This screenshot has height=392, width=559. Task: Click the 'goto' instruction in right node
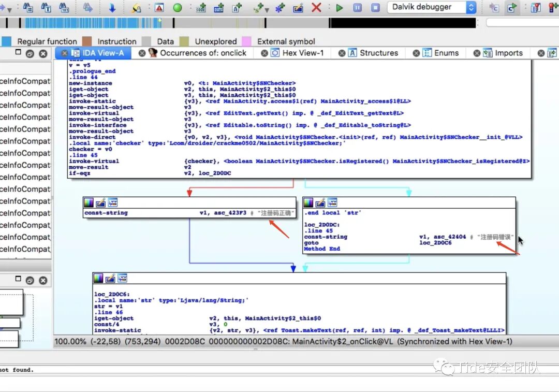click(x=311, y=243)
